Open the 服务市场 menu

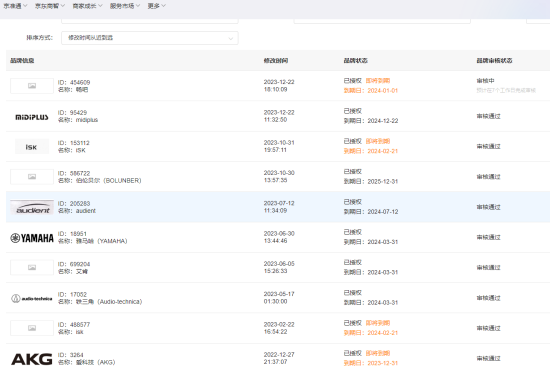125,6
